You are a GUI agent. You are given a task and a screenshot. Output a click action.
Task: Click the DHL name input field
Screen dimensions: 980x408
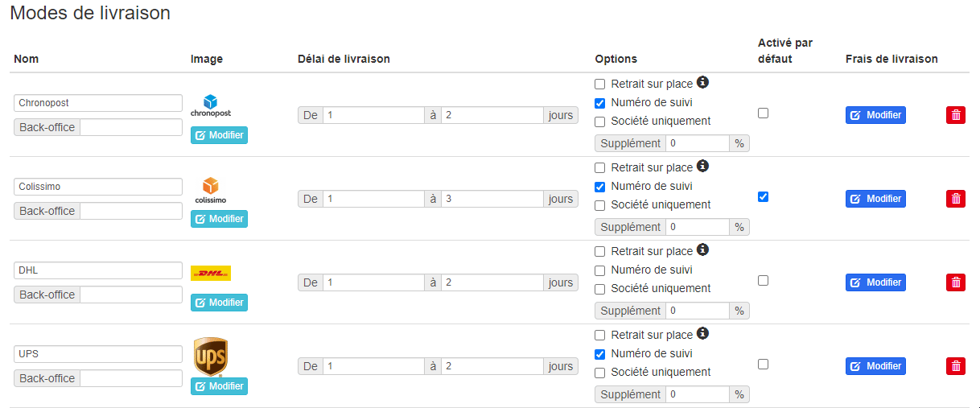(98, 270)
